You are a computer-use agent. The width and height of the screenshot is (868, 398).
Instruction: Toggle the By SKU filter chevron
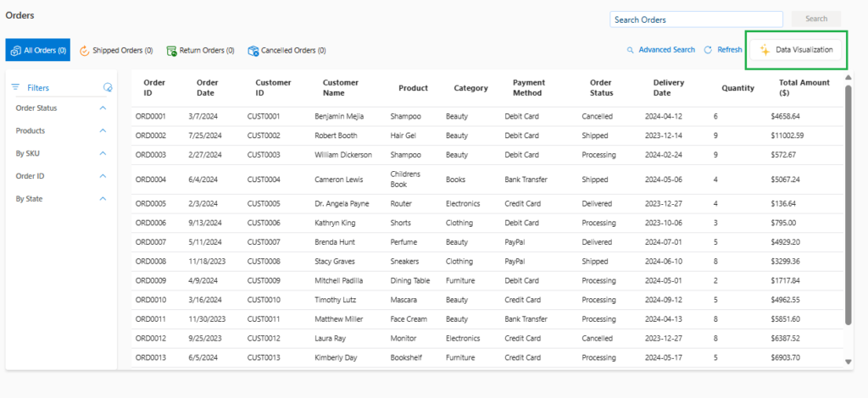pos(103,153)
